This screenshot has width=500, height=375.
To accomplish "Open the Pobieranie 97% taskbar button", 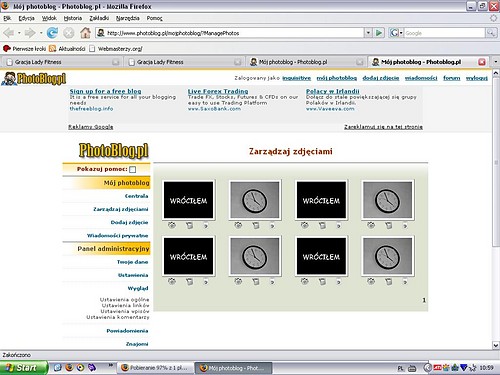I will (x=155, y=368).
